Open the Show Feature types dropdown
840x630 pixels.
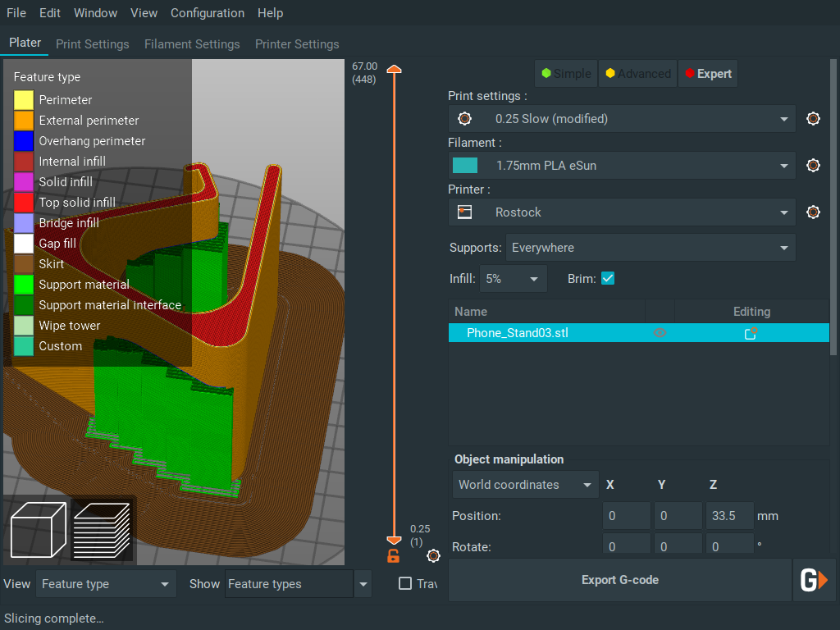tap(363, 583)
